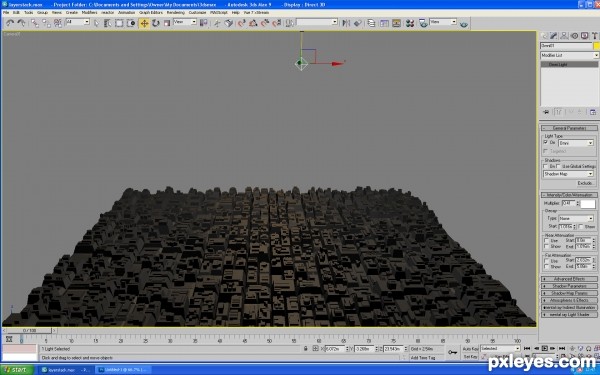Pick the Rectangular Selection Region tool
The width and height of the screenshot is (600, 375).
pyautogui.click(x=119, y=23)
